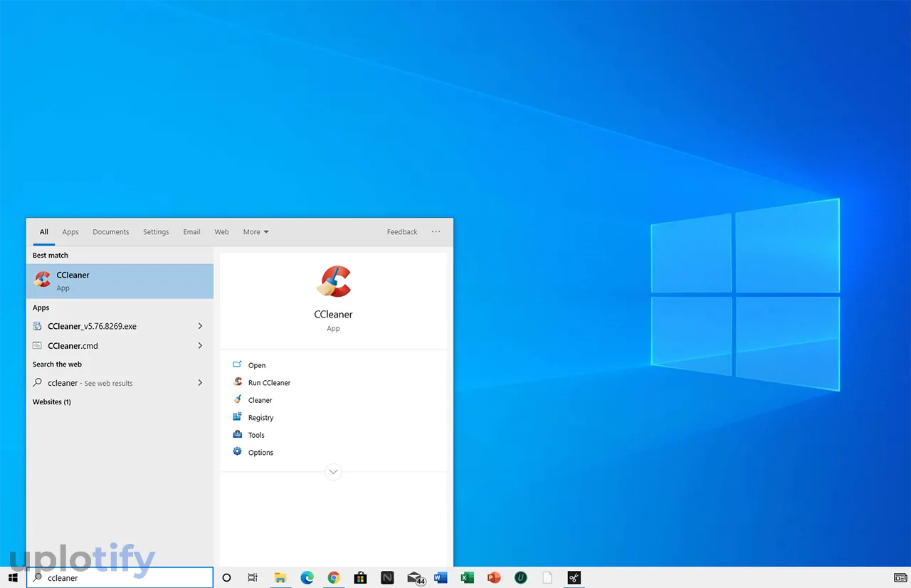Choose the Registry jump list action
Image resolution: width=911 pixels, height=588 pixels.
point(260,418)
